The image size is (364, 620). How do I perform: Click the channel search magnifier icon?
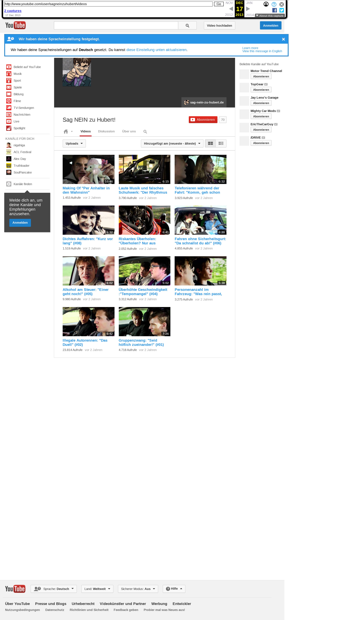pyautogui.click(x=145, y=132)
